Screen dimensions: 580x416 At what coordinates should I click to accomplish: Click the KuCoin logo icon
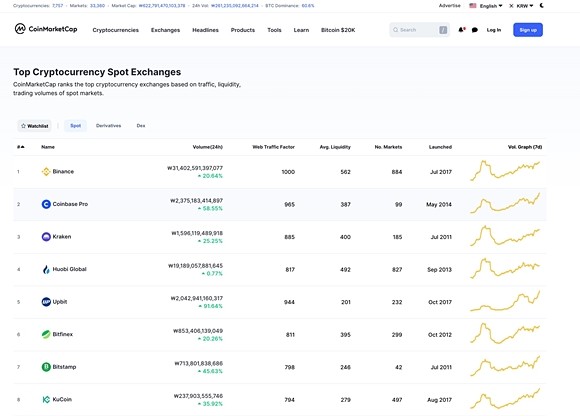[46, 399]
